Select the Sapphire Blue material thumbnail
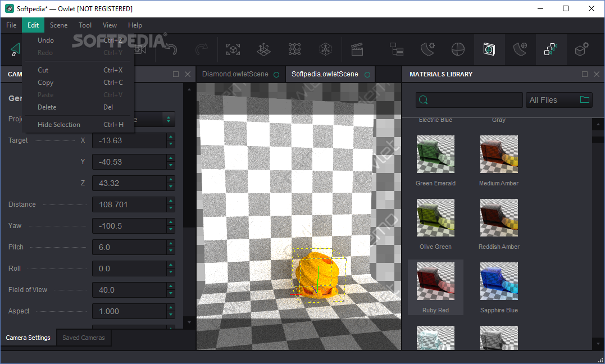 point(499,281)
